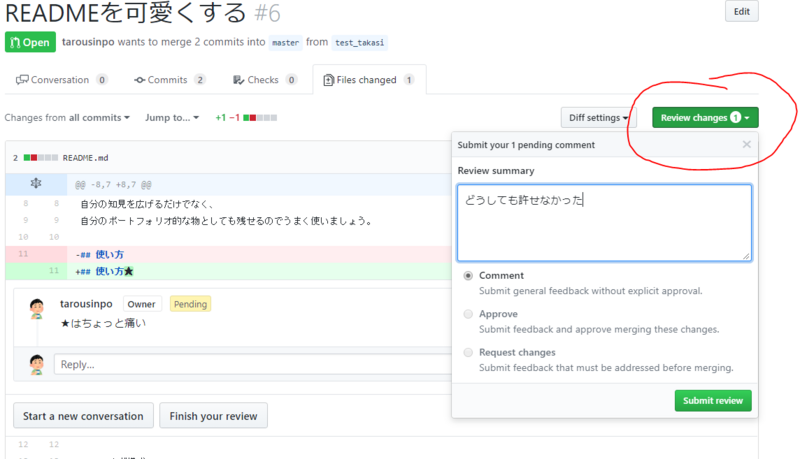
Task: Toggle the Review changes dropdown button
Action: tap(705, 118)
